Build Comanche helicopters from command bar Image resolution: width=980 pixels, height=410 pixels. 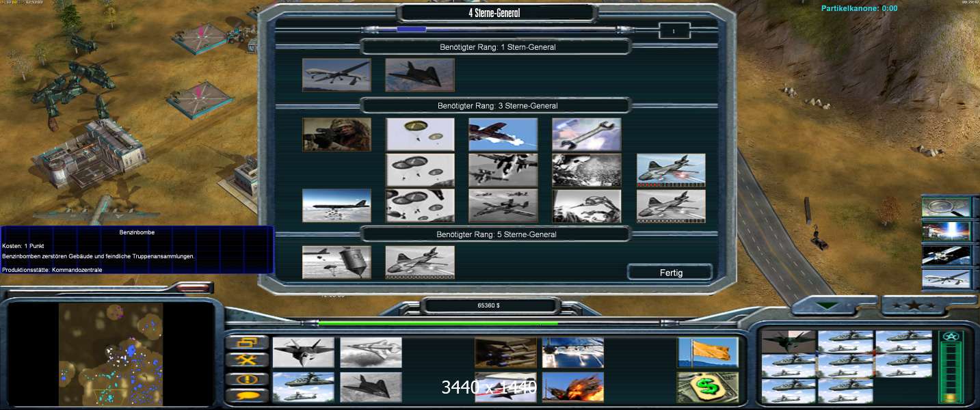tap(303, 387)
